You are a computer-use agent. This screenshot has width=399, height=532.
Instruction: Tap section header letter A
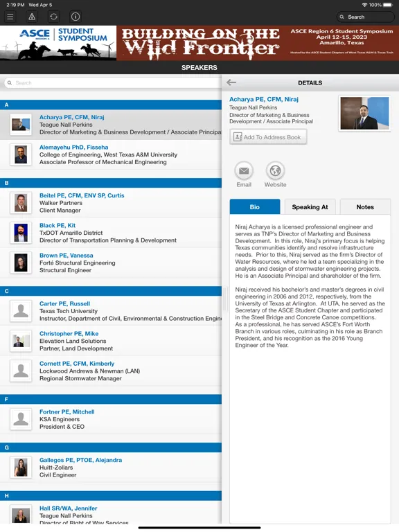click(x=6, y=105)
